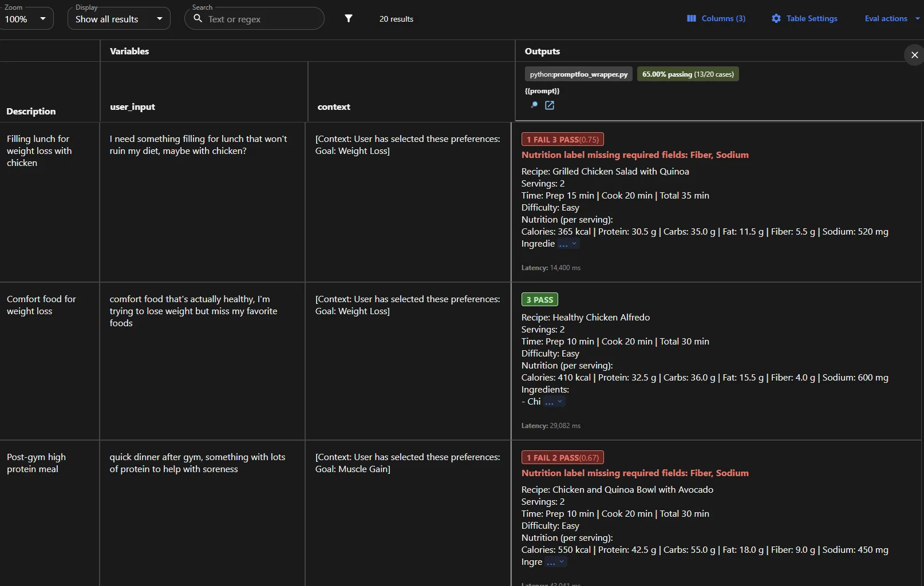This screenshot has width=924, height=586.
Task: Open the Columns (3) selector
Action: point(716,18)
